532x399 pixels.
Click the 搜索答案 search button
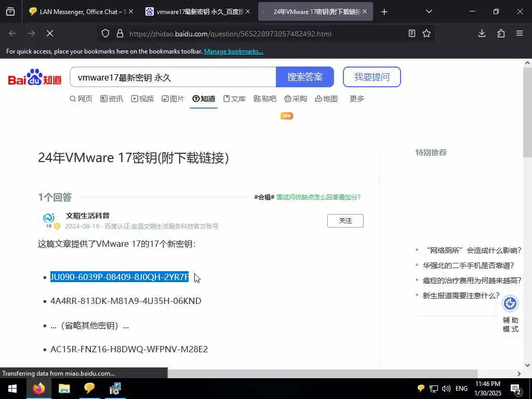[x=305, y=77]
